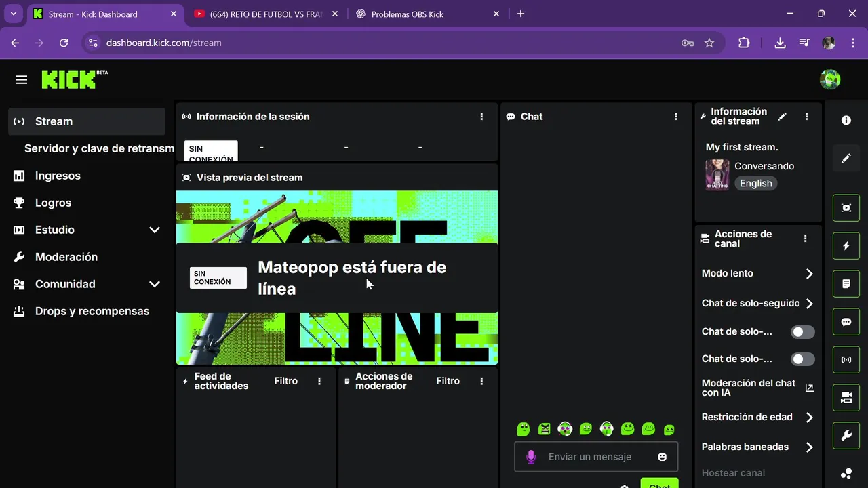Switch to the Problemas OBS Kick tab
The image size is (868, 488).
pos(427,14)
